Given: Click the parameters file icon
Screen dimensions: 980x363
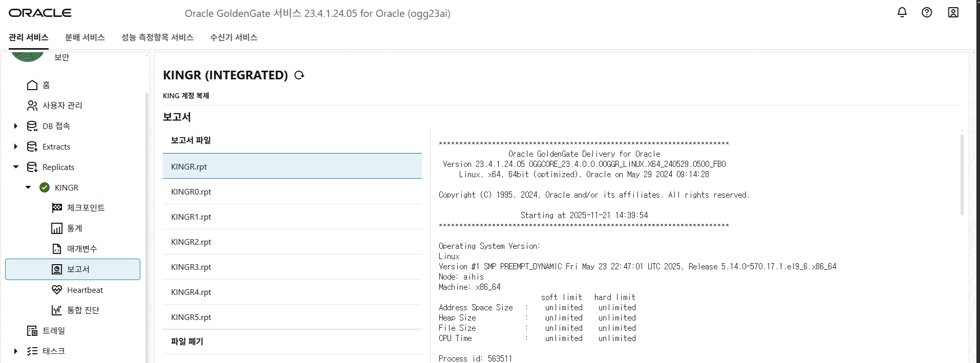Looking at the screenshot, I should click(x=57, y=249).
